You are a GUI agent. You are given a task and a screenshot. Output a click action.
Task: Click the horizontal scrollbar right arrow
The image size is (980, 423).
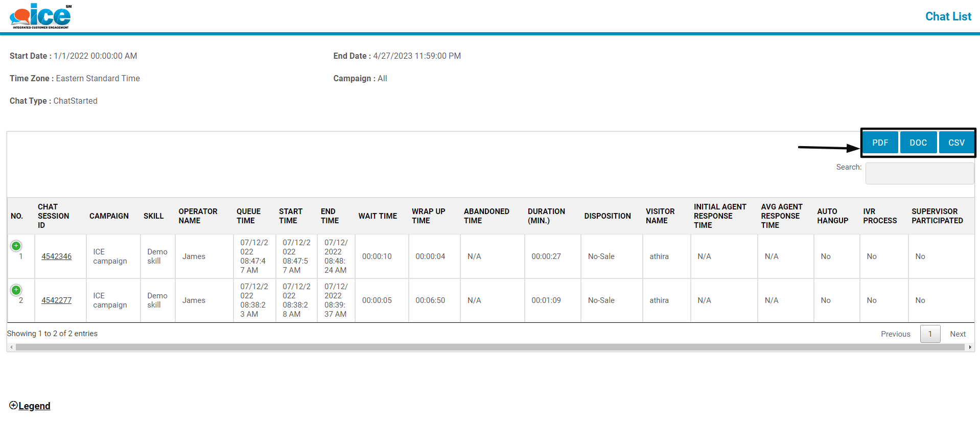(970, 347)
